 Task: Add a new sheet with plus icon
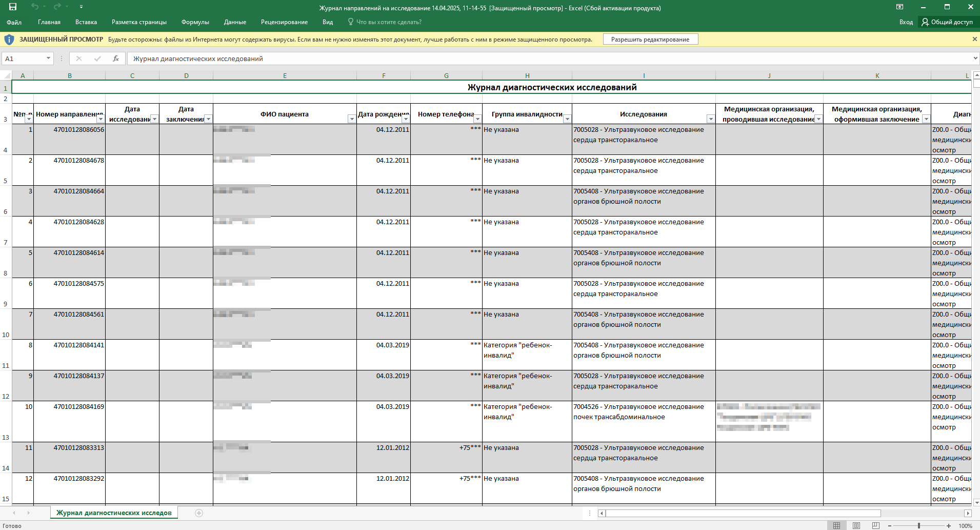[199, 513]
